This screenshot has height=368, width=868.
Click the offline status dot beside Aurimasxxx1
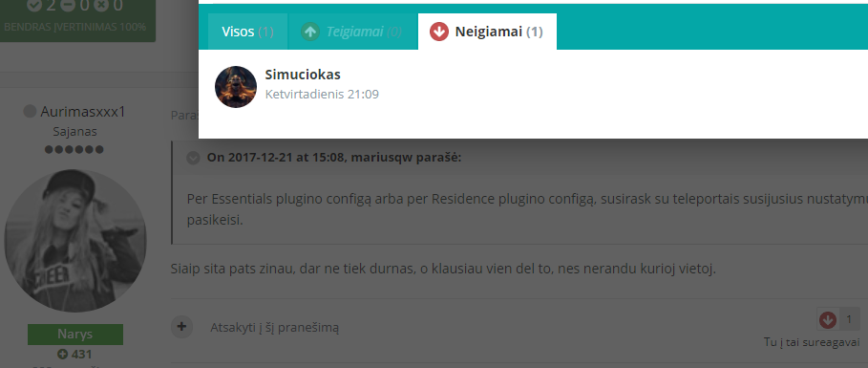pyautogui.click(x=30, y=112)
